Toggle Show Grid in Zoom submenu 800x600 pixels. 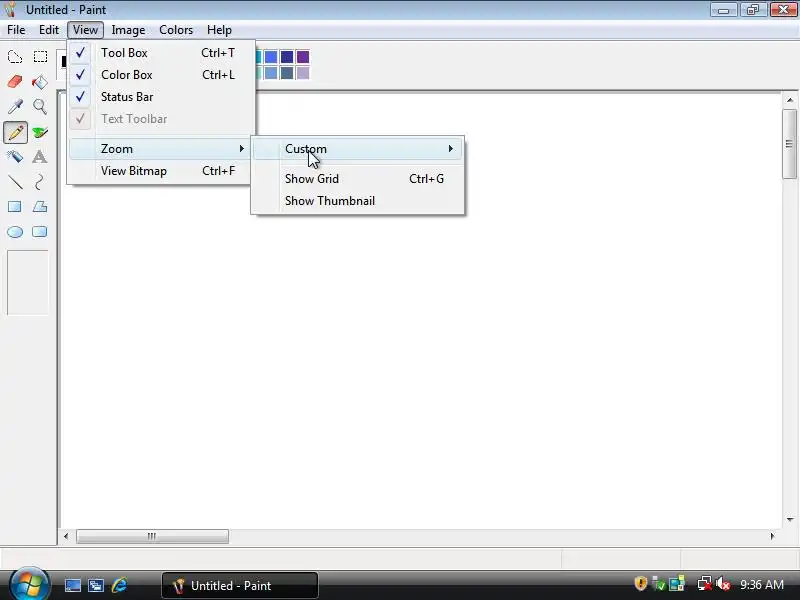358,179
